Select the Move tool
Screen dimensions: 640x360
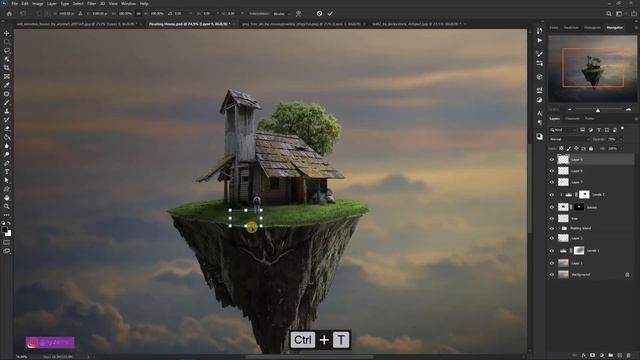[x=7, y=33]
